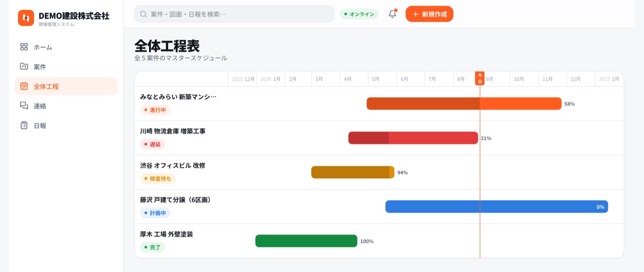The height and width of the screenshot is (272, 644).
Task: Click the 渋谷 オフィスビル amber Gantt bar
Action: pos(353,172)
